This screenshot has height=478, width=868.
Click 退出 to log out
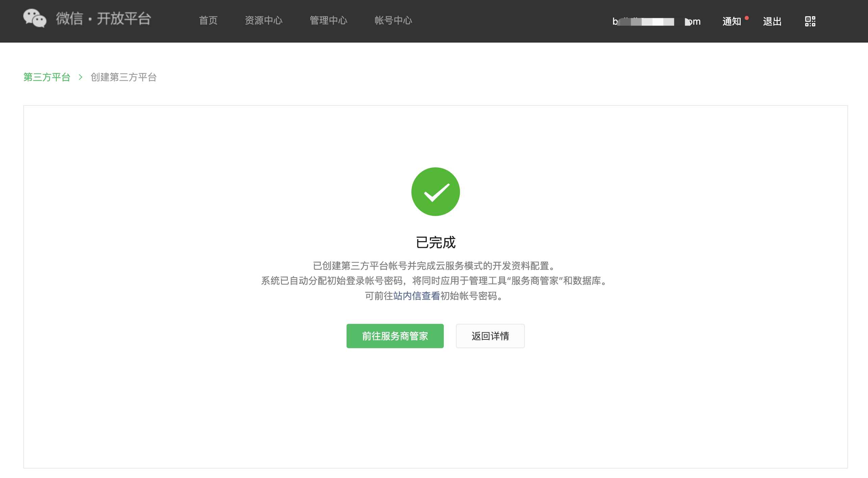[772, 22]
